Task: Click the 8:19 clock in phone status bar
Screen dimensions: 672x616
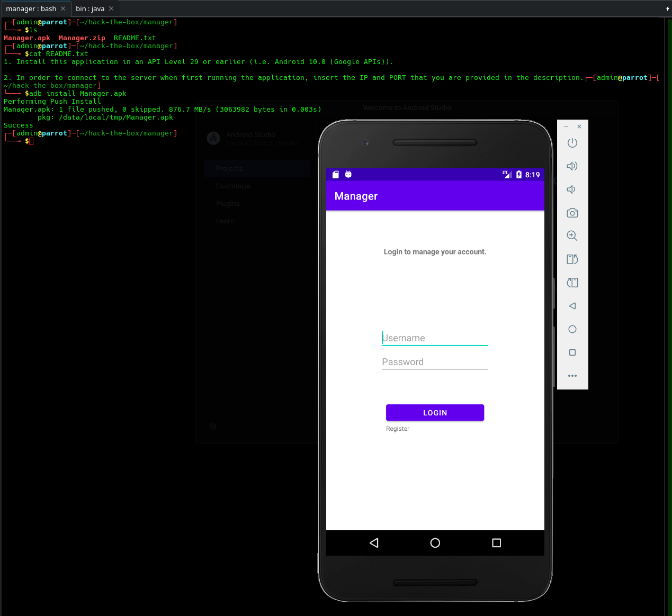Action: (533, 175)
